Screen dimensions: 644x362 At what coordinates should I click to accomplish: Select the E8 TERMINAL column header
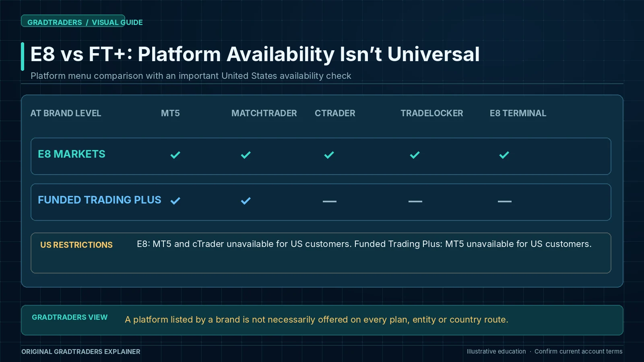tap(518, 113)
